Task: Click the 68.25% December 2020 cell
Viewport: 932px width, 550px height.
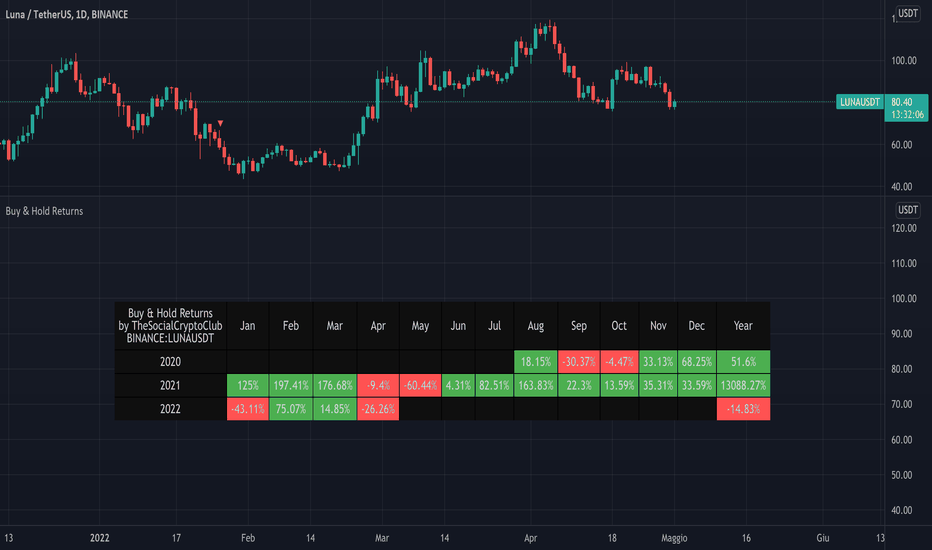Action: 697,362
